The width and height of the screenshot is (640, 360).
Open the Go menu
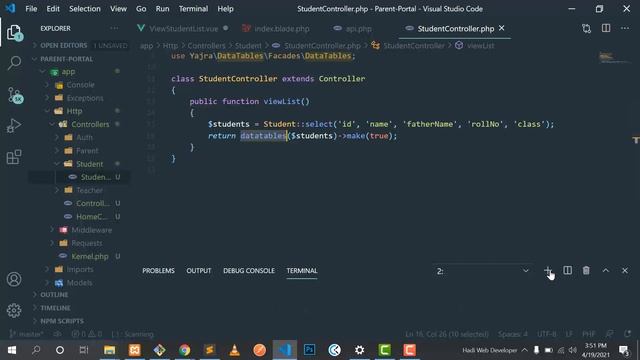point(141,9)
